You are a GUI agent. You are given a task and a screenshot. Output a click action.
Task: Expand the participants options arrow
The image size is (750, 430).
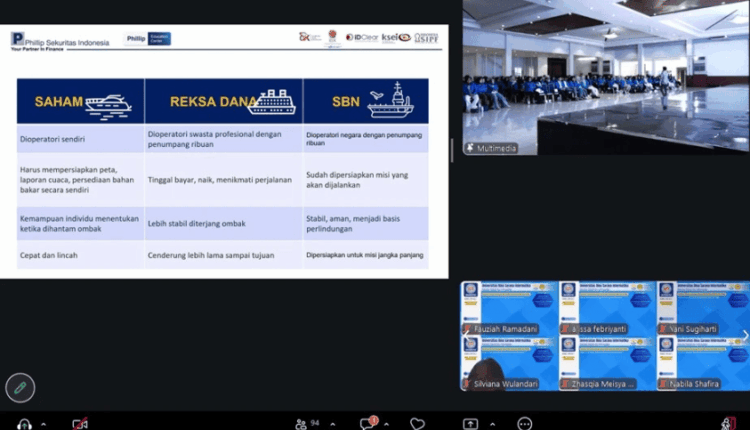(333, 424)
